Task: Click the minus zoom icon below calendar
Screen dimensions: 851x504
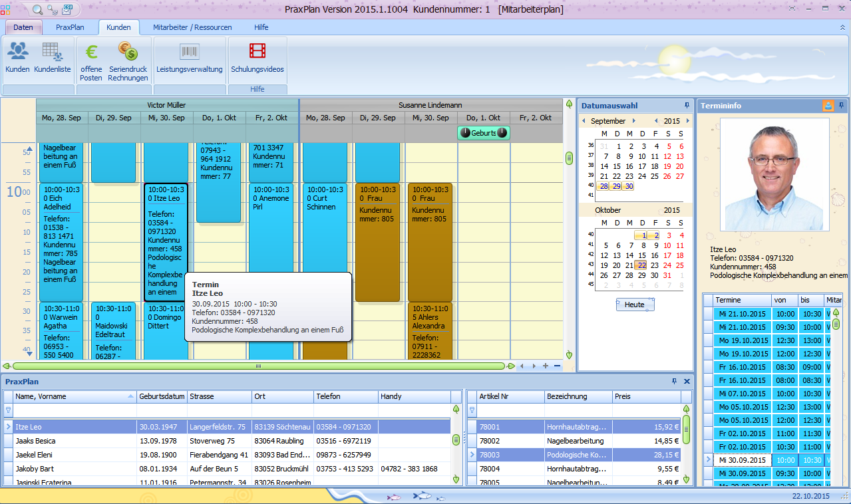Action: point(557,366)
